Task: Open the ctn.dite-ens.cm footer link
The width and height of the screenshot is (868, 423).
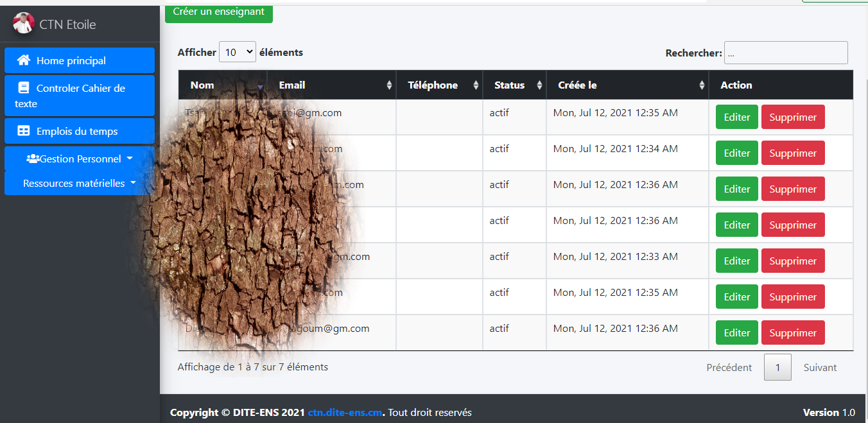Action: (x=345, y=412)
